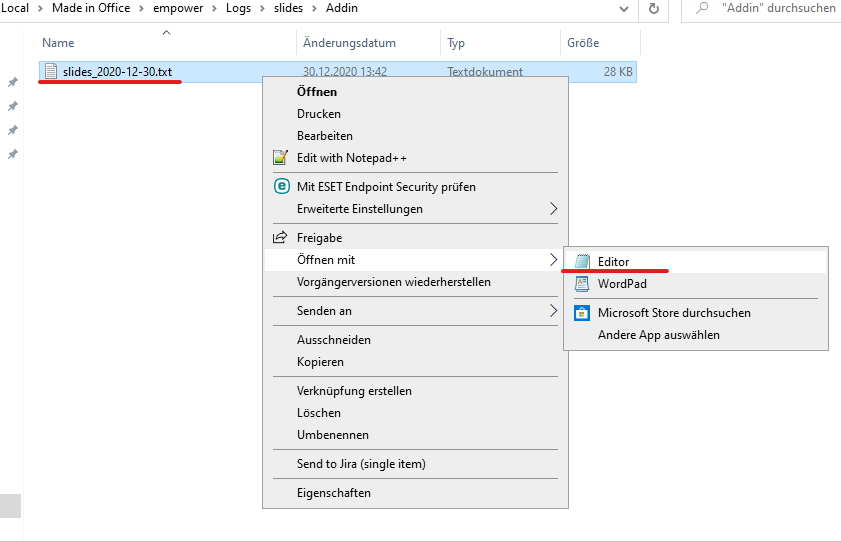Click the Microsoft Store icon
This screenshot has height=542, width=841.
582,313
